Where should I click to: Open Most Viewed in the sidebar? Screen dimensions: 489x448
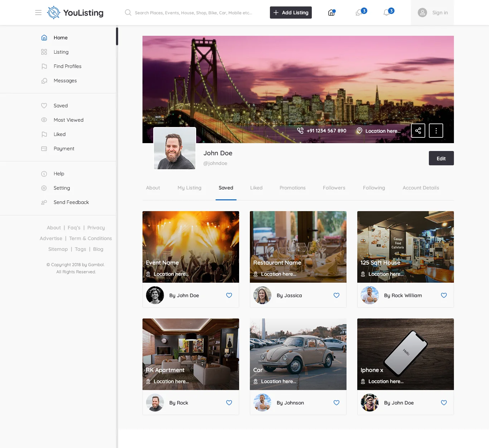(68, 120)
